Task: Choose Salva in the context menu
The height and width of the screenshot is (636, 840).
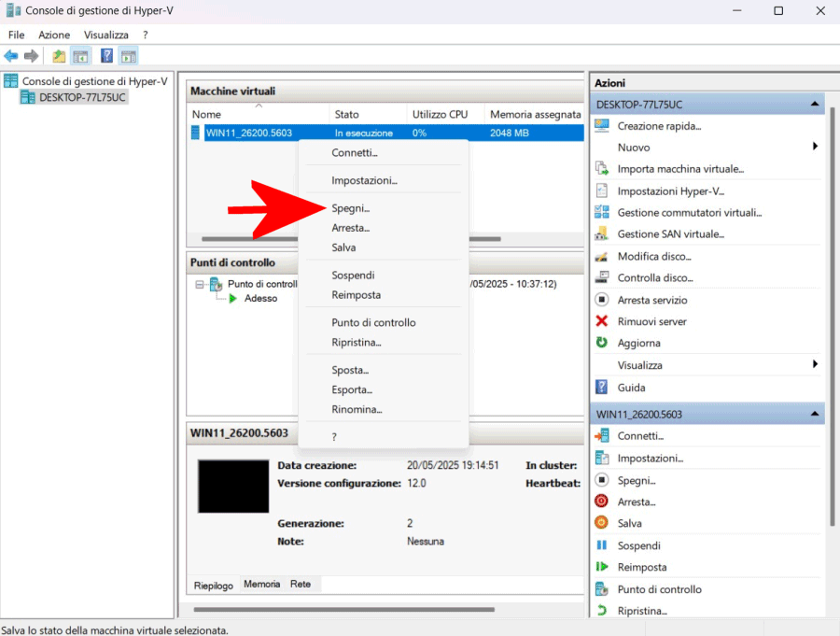Action: pyautogui.click(x=383, y=247)
